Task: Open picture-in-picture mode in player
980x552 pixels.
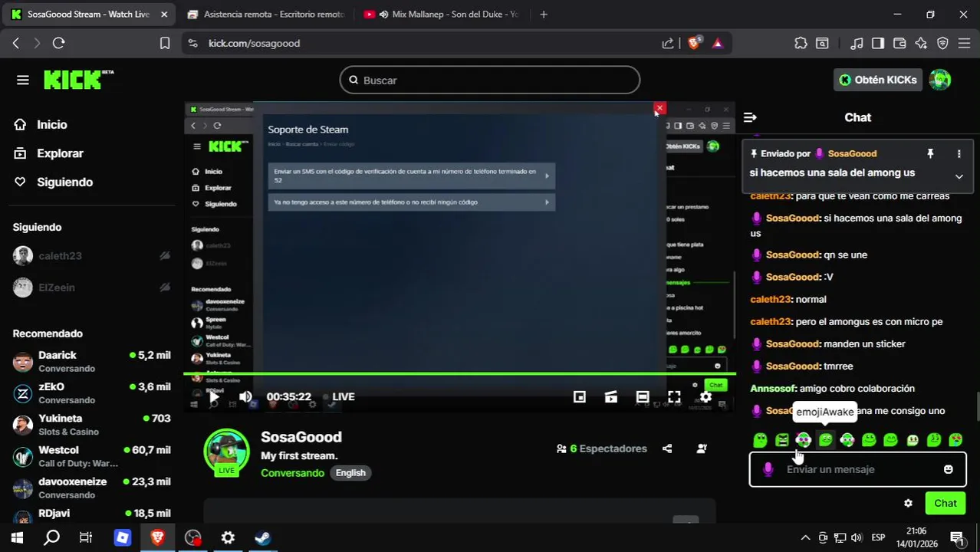Action: pyautogui.click(x=580, y=396)
